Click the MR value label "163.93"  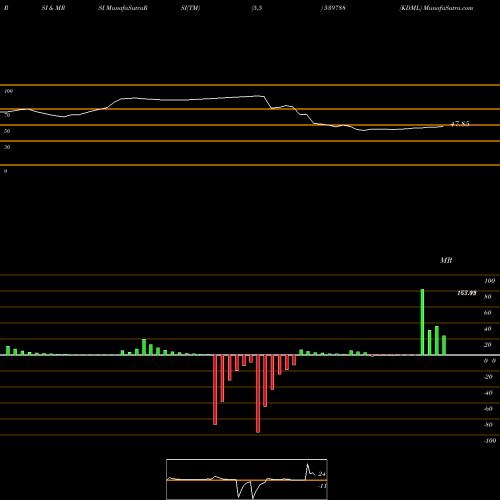point(467,293)
